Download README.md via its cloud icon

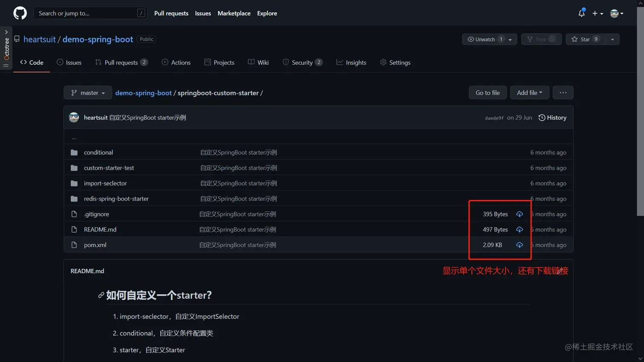(x=519, y=229)
